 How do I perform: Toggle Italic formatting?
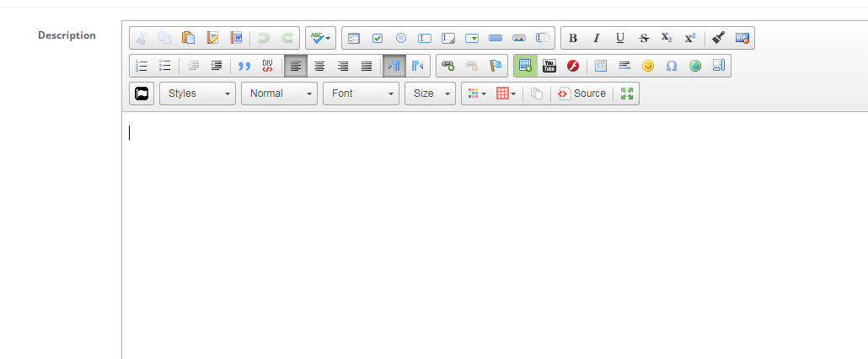coord(597,38)
